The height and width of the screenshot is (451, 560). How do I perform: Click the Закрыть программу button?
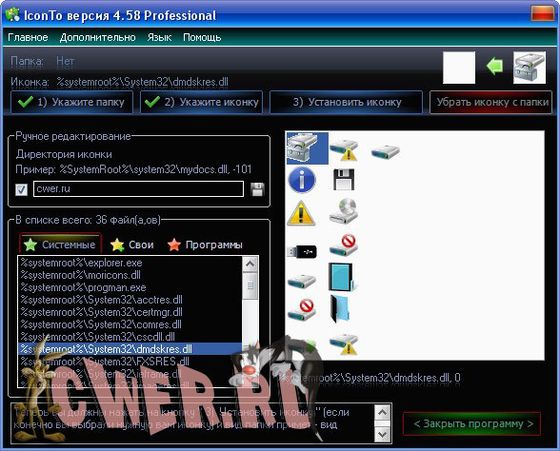coord(472,424)
